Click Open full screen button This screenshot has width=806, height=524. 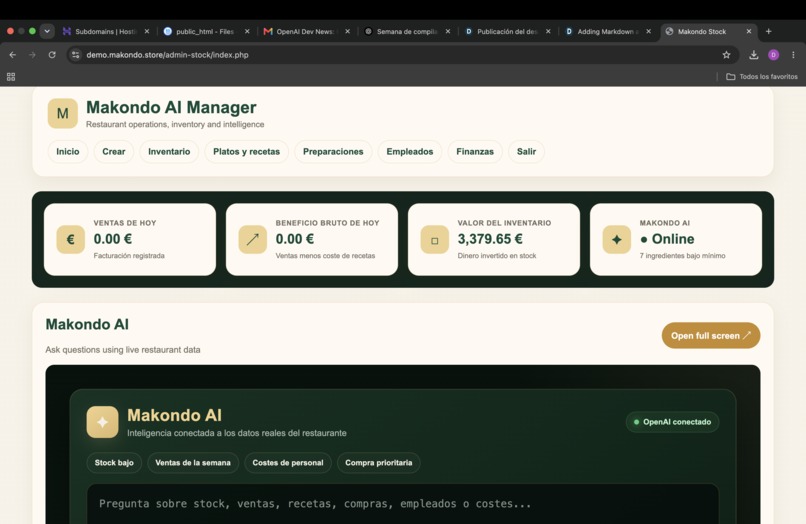coord(711,336)
